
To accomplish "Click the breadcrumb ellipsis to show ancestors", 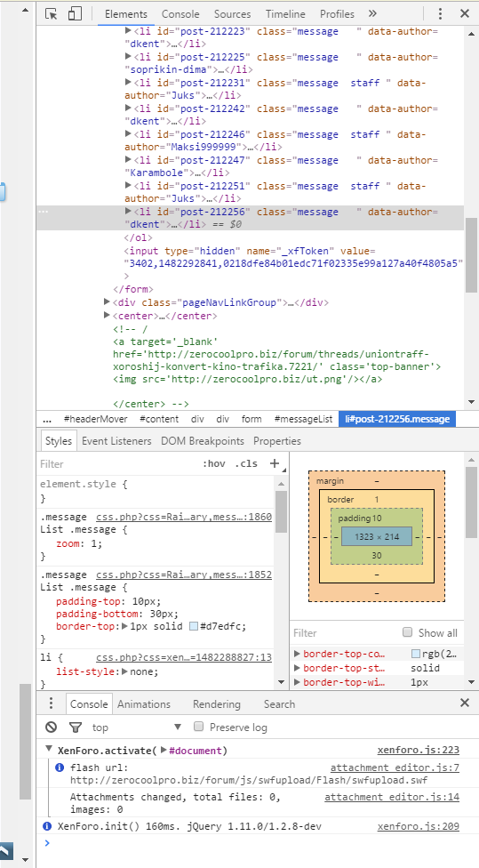I will pos(47,419).
